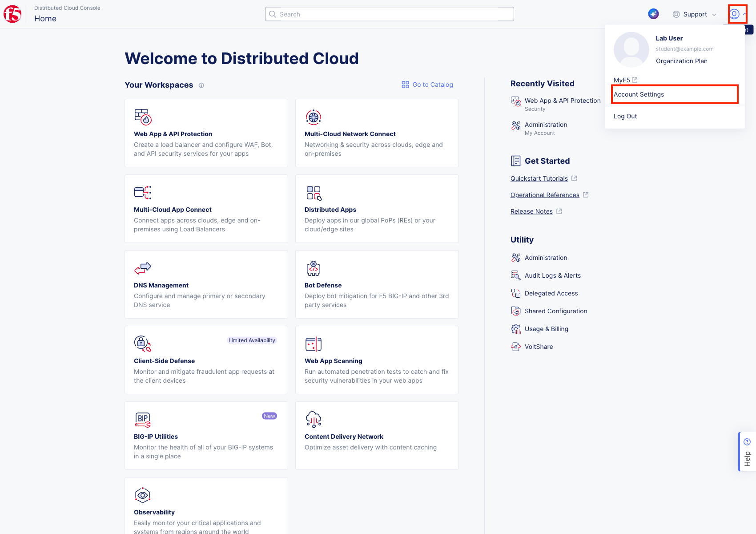Open the Multi-Cloud App Connect icon
Screen dimensions: 756x534
[x=143, y=192]
